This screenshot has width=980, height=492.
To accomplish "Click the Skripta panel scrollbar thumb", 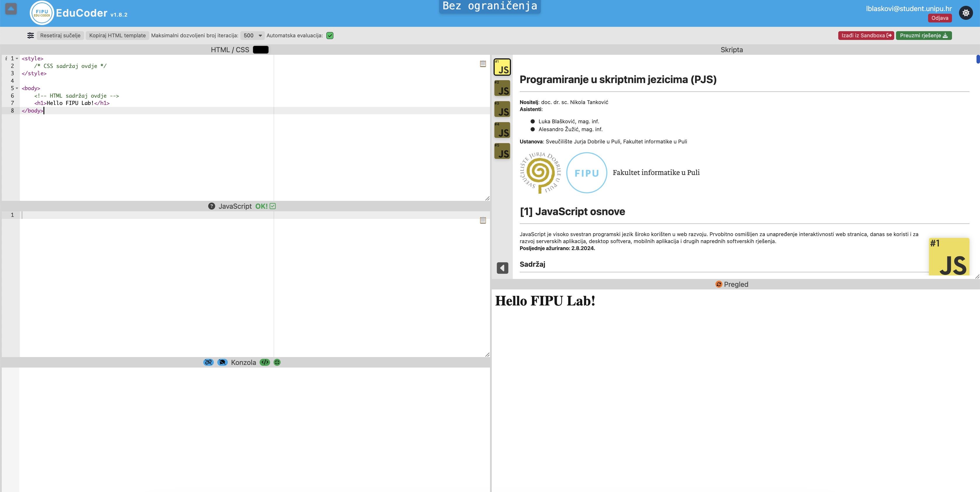I will [978, 59].
